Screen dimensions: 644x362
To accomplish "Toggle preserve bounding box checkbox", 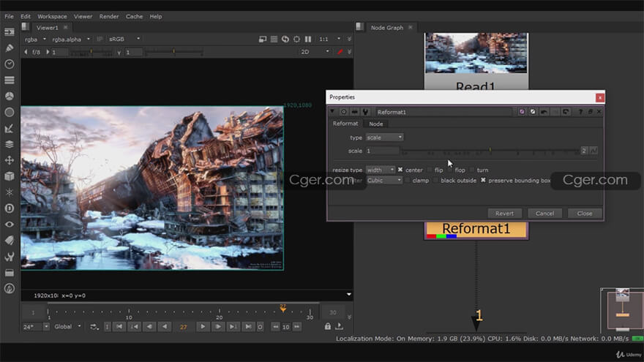I will pyautogui.click(x=483, y=180).
